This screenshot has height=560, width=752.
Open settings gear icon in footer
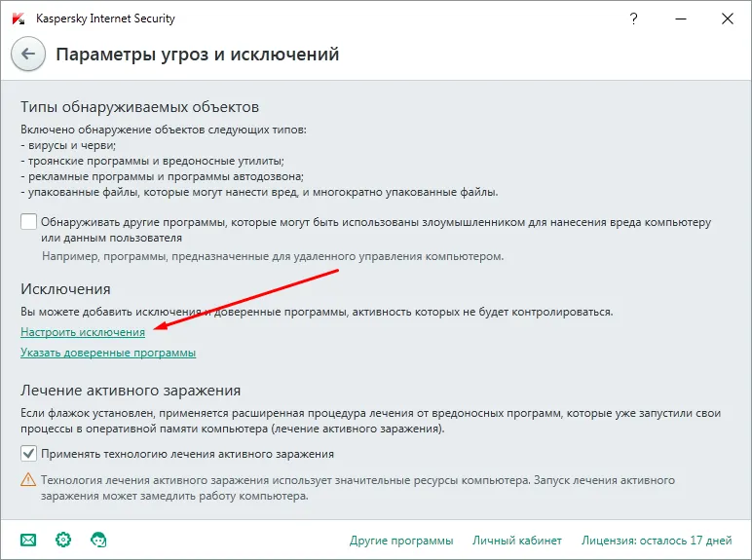pos(63,540)
